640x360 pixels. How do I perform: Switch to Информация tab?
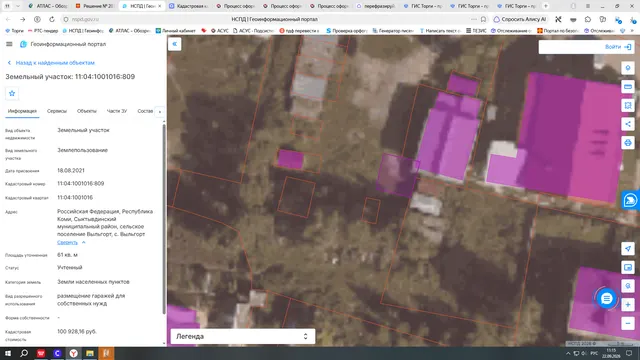[22, 111]
